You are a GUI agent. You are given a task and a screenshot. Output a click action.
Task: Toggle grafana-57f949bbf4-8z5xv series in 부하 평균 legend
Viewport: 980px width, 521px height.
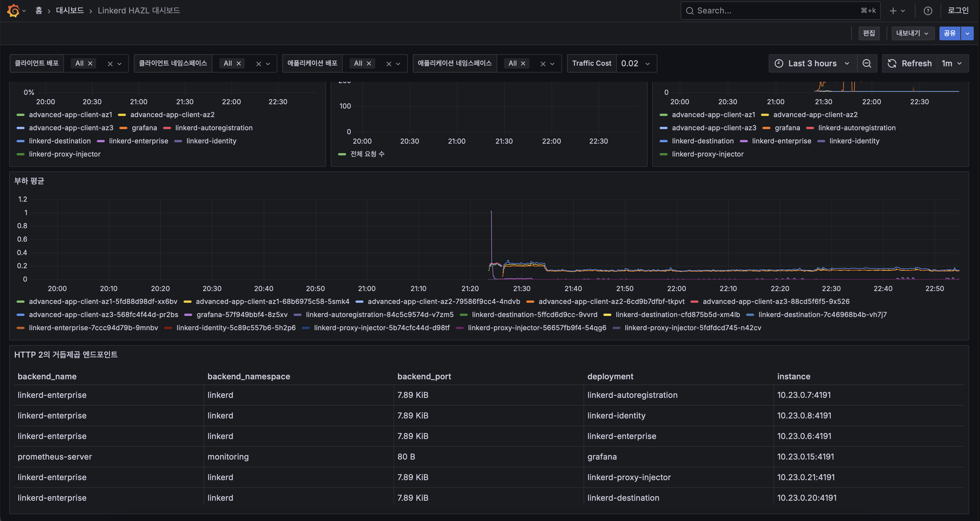(242, 315)
